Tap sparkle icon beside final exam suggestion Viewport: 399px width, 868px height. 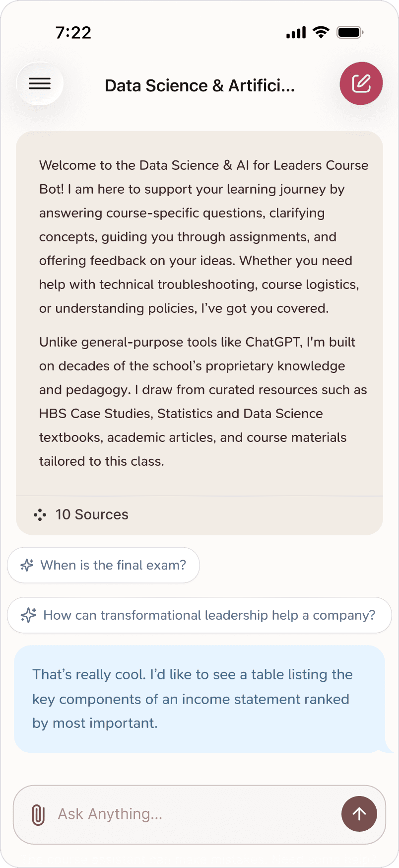(27, 565)
